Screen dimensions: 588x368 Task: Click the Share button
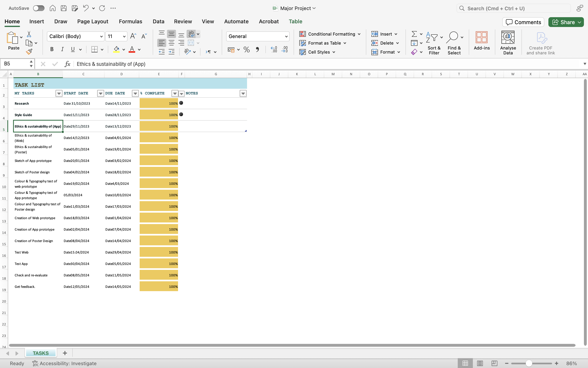[x=566, y=22]
